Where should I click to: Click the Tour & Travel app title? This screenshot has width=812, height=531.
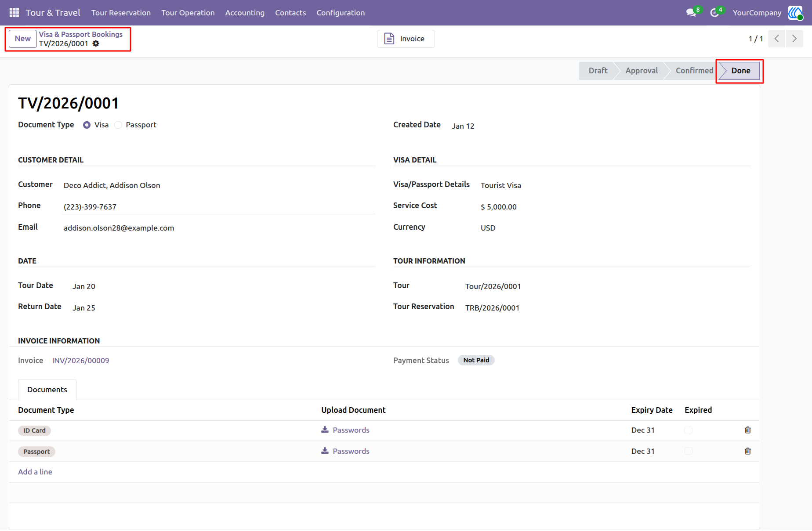[x=53, y=13]
